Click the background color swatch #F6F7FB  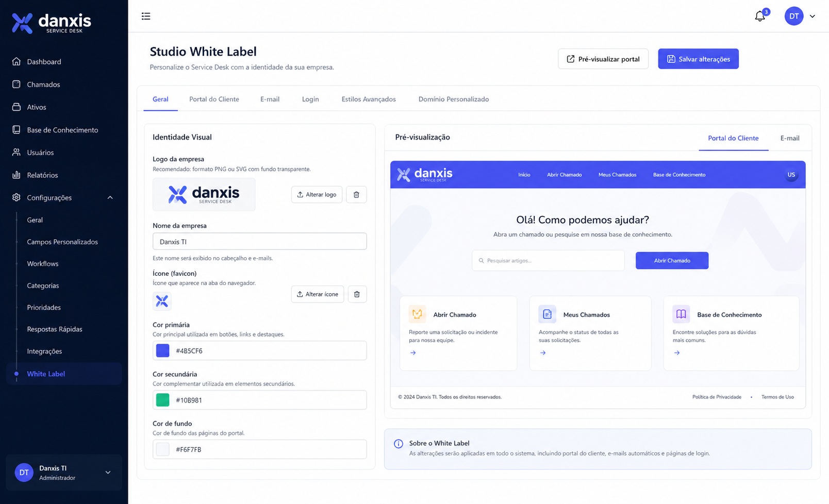pyautogui.click(x=162, y=449)
